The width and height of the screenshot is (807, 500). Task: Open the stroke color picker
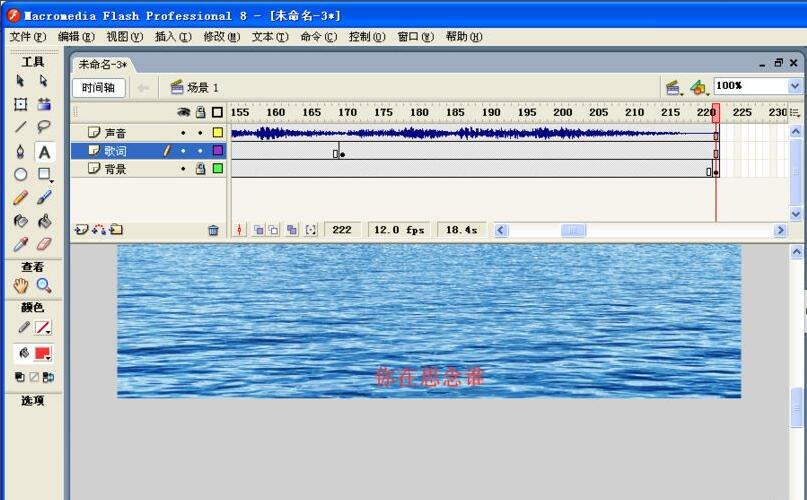coord(42,327)
